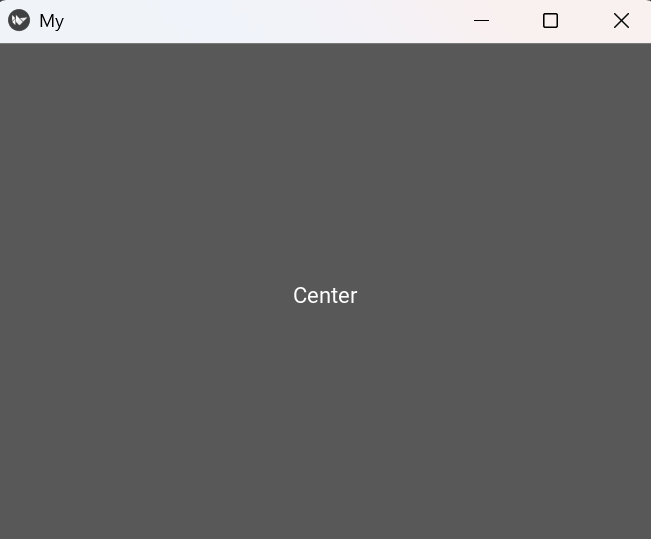Exit the Kivy app using the X
This screenshot has width=651, height=539.
point(621,20)
